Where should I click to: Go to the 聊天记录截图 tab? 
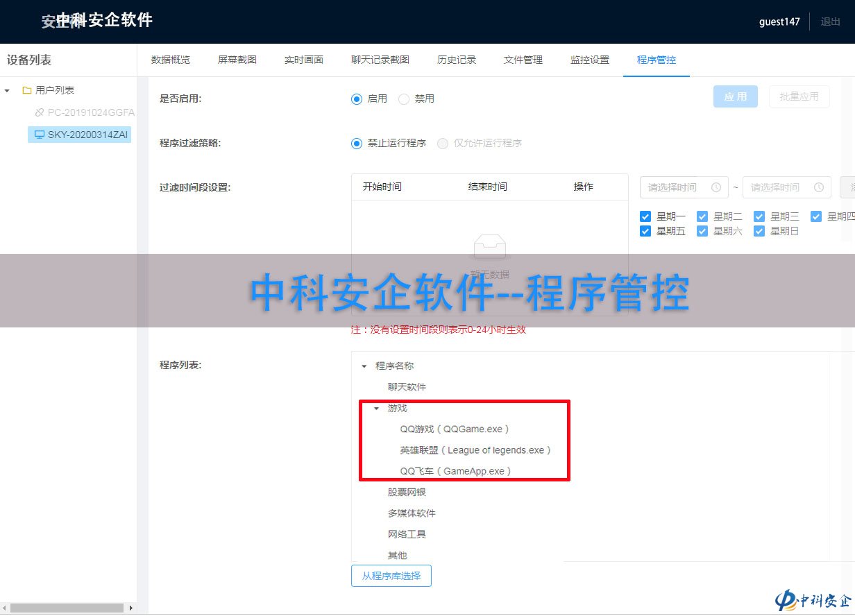click(x=380, y=60)
